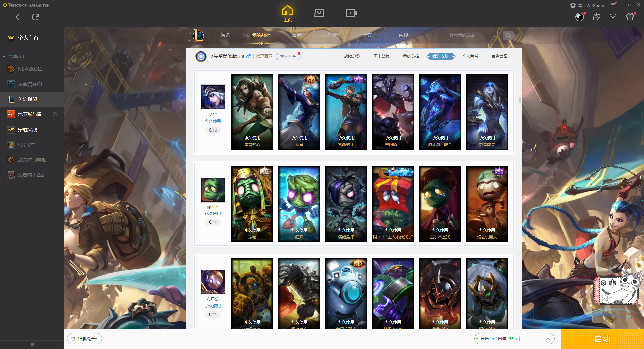The height and width of the screenshot is (349, 644).
Task: Click the magnifier search button
Action: pos(508,35)
